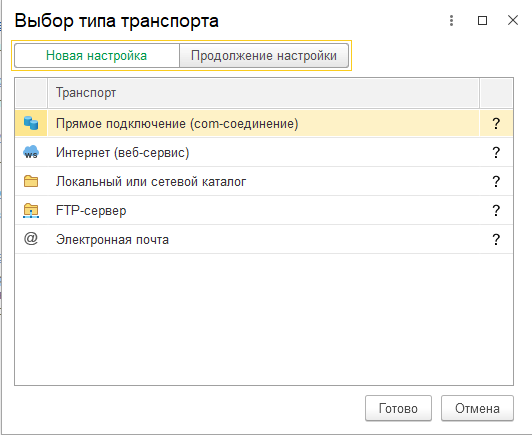The width and height of the screenshot is (532, 435).
Task: Click the FTP server network folder icon
Action: pos(31,210)
